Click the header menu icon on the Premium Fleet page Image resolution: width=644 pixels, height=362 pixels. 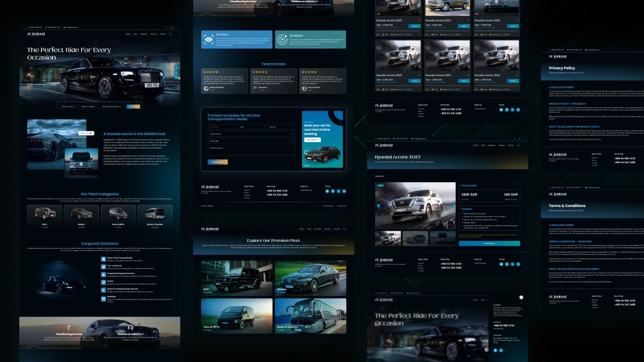(x=345, y=229)
